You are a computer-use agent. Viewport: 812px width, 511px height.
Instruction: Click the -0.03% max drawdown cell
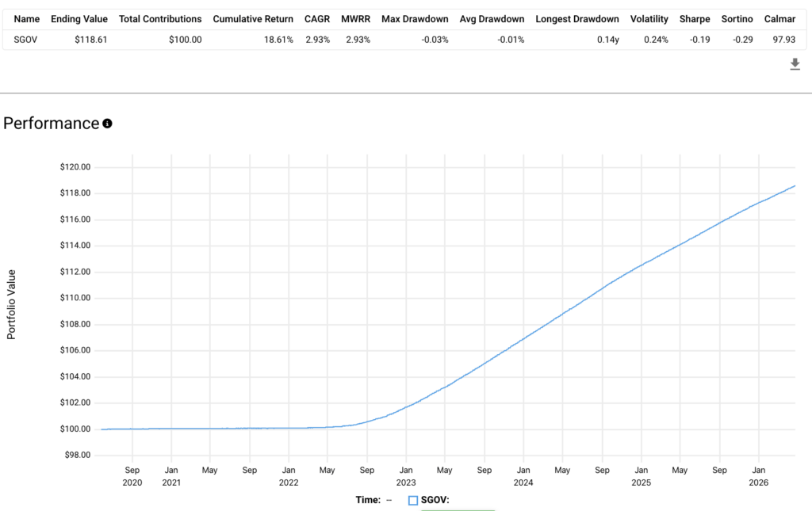click(x=435, y=40)
